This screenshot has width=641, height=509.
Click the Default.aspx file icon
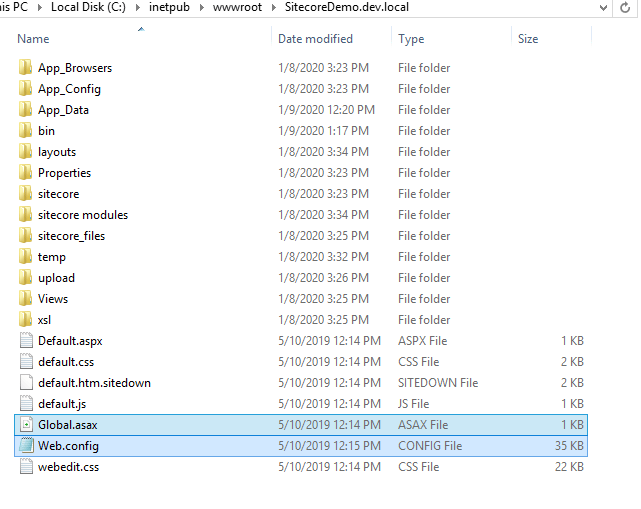[26, 341]
